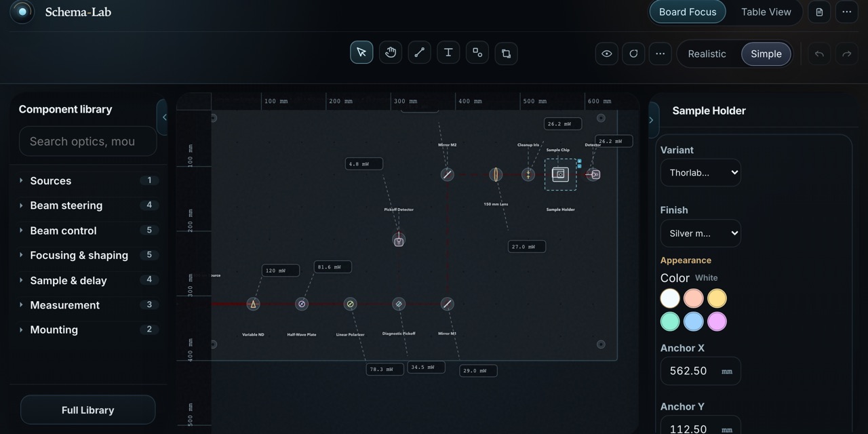Choose the beam connector line tool
The image size is (868, 434).
coord(420,53)
